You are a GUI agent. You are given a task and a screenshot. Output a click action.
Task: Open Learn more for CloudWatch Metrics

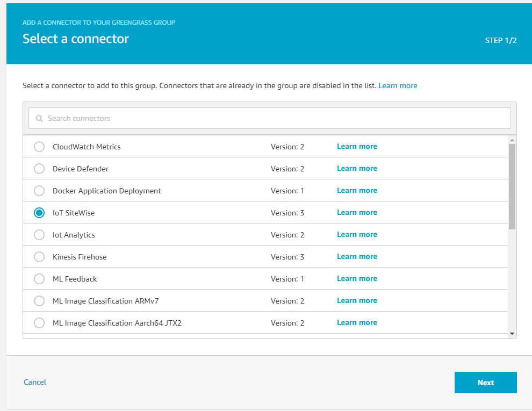coord(357,146)
